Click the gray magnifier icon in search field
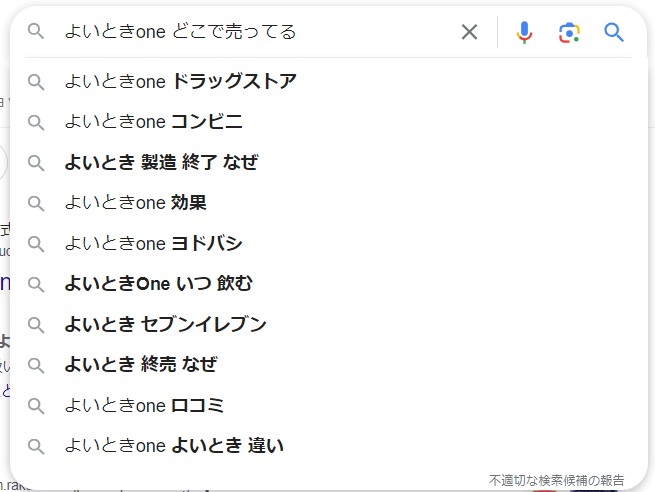Image resolution: width=655 pixels, height=492 pixels. coord(36,31)
